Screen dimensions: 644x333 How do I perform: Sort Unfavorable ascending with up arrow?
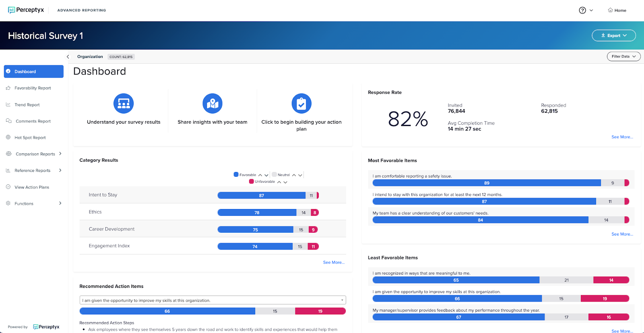279,182
